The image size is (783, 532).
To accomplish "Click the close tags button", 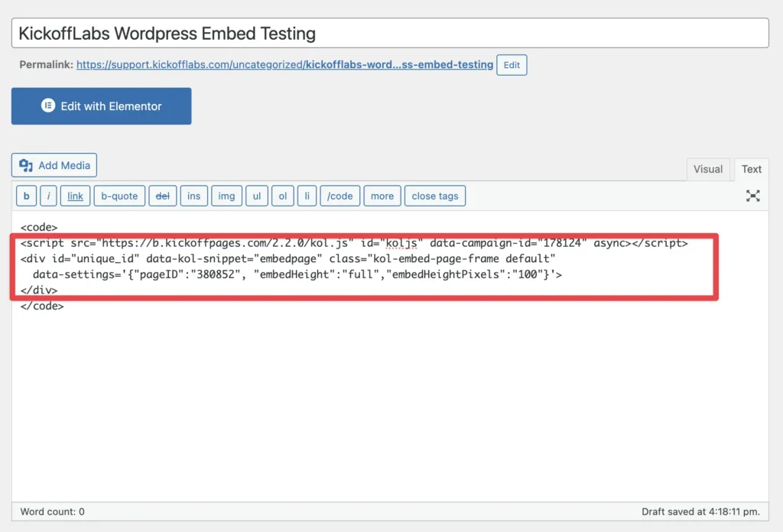I will pos(435,196).
